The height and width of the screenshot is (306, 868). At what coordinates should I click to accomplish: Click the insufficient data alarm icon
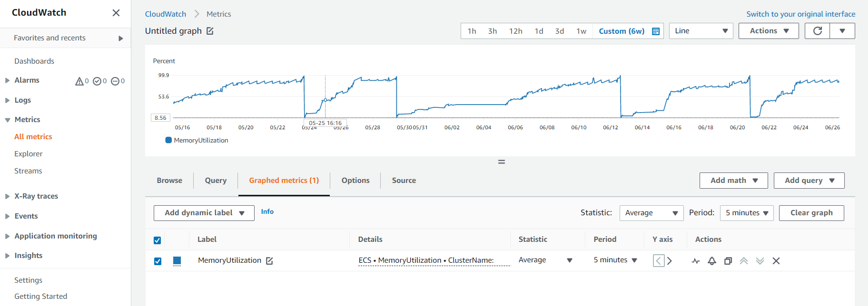[115, 81]
